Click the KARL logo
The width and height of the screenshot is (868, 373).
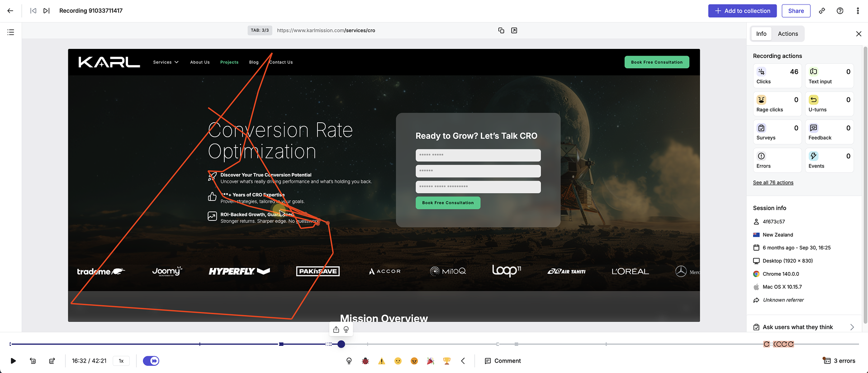click(x=109, y=62)
